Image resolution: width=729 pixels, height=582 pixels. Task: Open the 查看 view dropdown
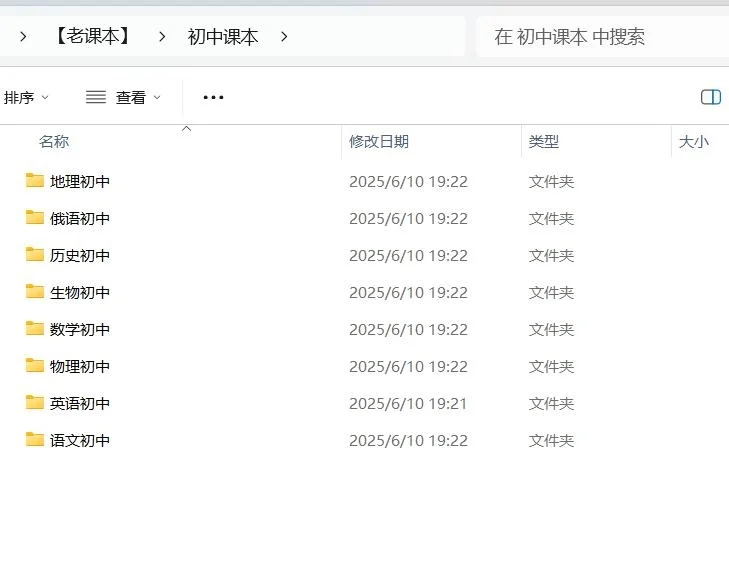pos(124,98)
